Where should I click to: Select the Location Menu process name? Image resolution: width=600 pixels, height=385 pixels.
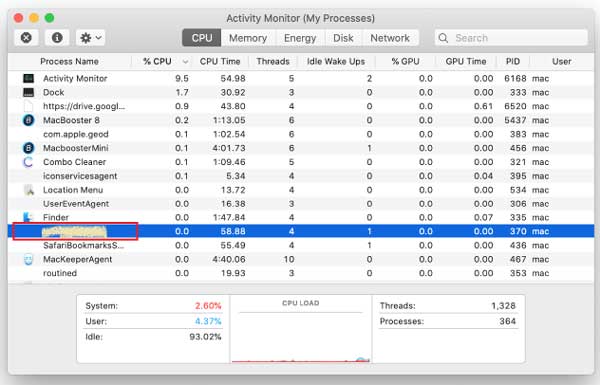click(x=73, y=190)
